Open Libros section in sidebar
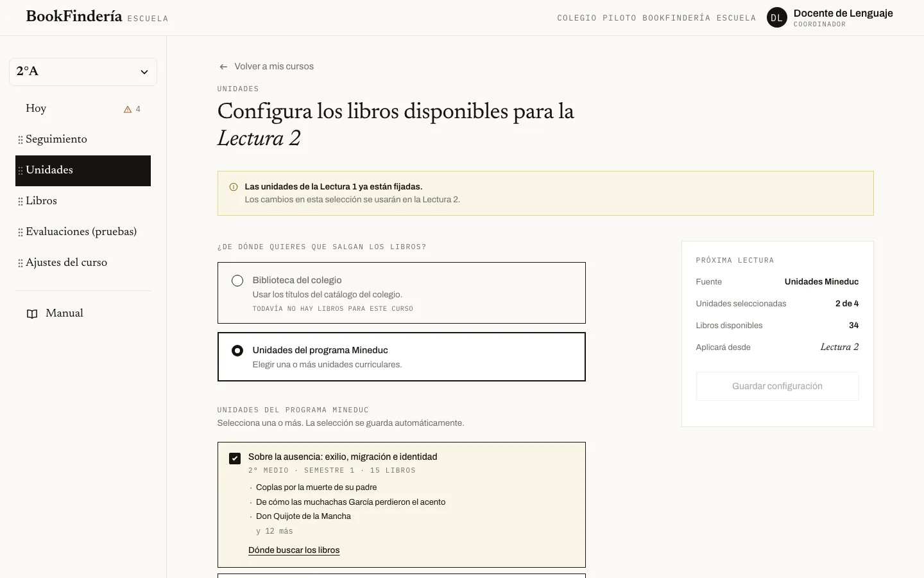This screenshot has height=578, width=924. point(83,201)
